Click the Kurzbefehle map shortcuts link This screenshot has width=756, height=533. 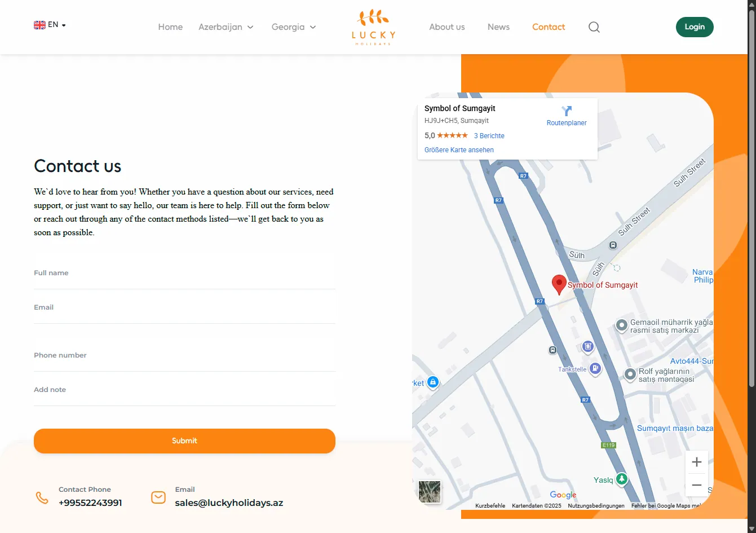click(x=490, y=506)
